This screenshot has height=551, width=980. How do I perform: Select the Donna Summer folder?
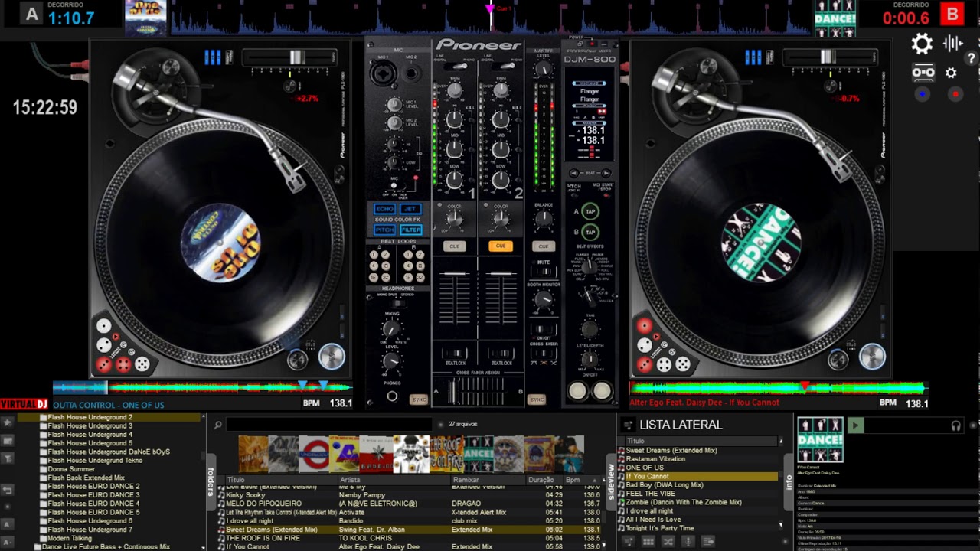tap(71, 469)
